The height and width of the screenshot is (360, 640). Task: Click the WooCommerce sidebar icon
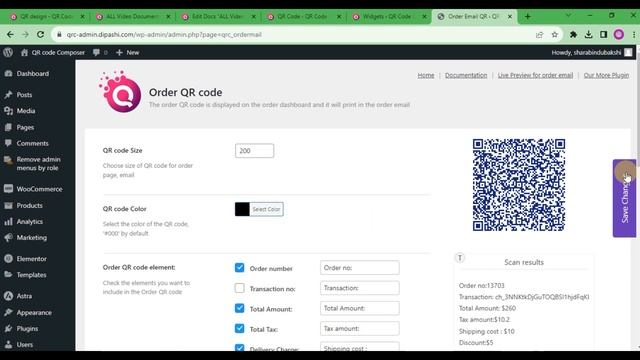(x=8, y=189)
